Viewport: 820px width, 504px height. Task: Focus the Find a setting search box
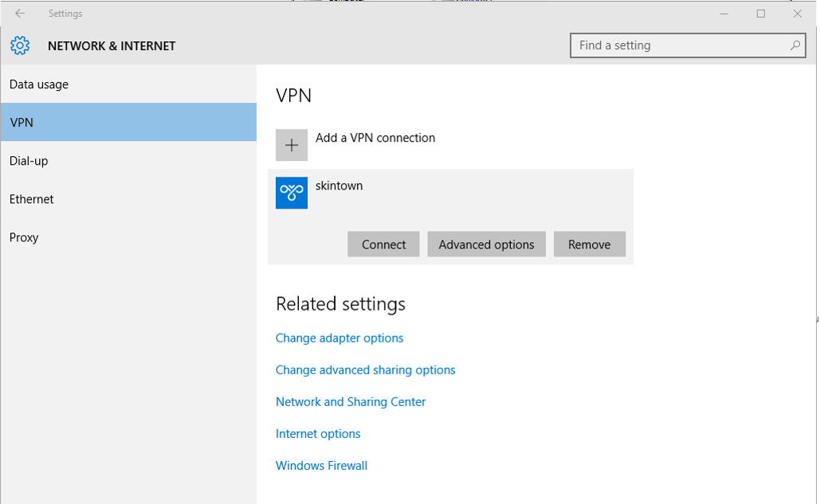(x=688, y=45)
